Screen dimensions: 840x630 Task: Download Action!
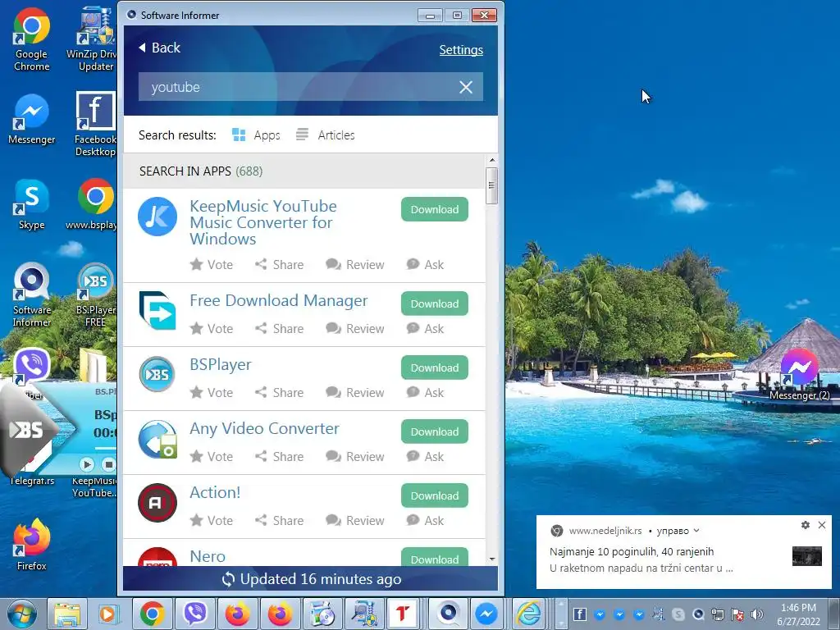(x=435, y=495)
